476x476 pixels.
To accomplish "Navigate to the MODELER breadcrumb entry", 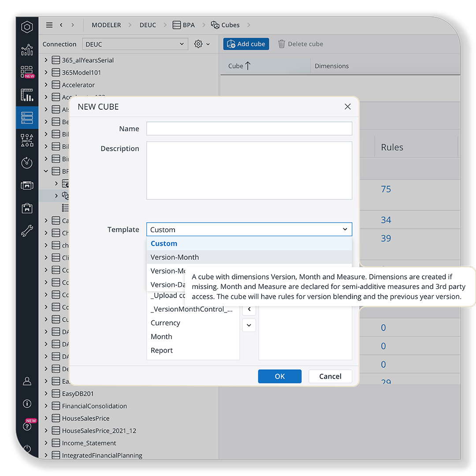I will (106, 25).
